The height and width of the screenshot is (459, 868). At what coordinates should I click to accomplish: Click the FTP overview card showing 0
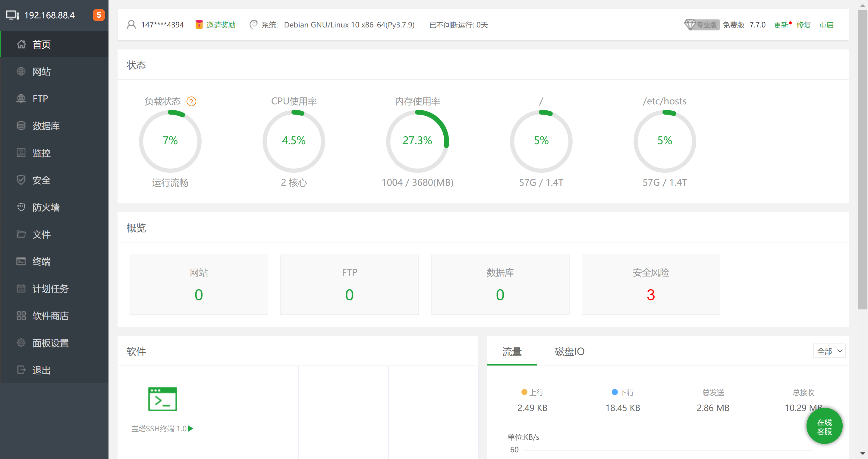click(349, 284)
